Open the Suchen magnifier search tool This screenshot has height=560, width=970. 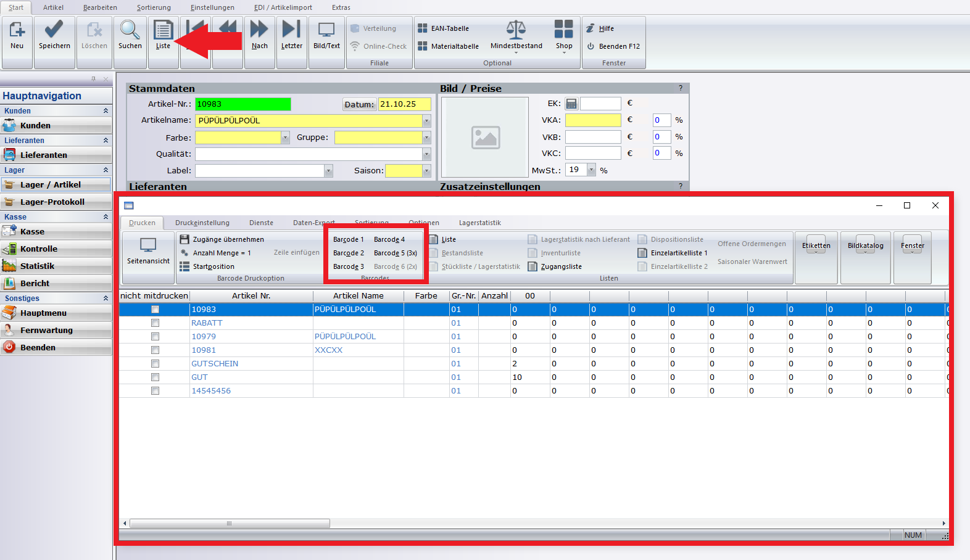[130, 30]
